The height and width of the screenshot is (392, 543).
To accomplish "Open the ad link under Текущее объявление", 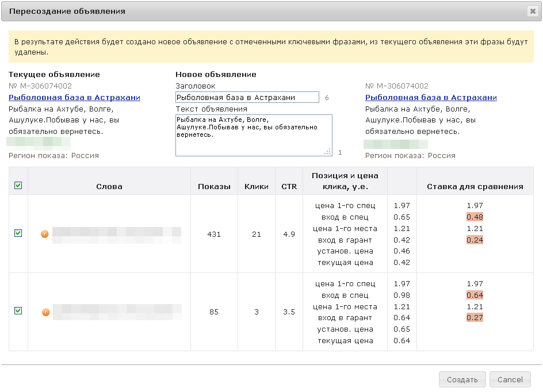I will 74,98.
